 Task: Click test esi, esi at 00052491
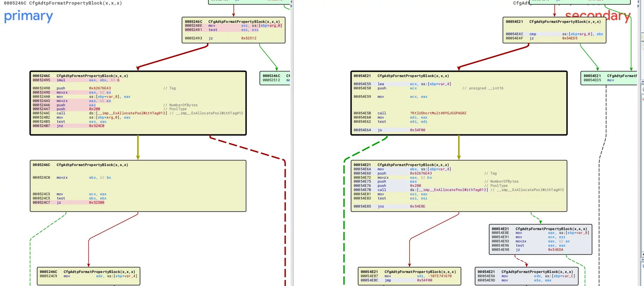pos(222,30)
